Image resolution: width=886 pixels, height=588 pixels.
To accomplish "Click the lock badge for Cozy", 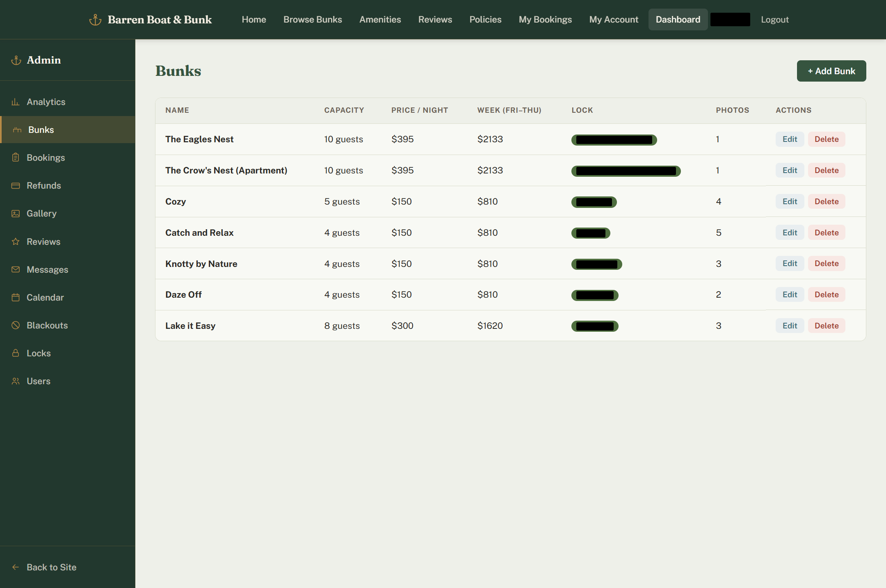I will point(594,202).
